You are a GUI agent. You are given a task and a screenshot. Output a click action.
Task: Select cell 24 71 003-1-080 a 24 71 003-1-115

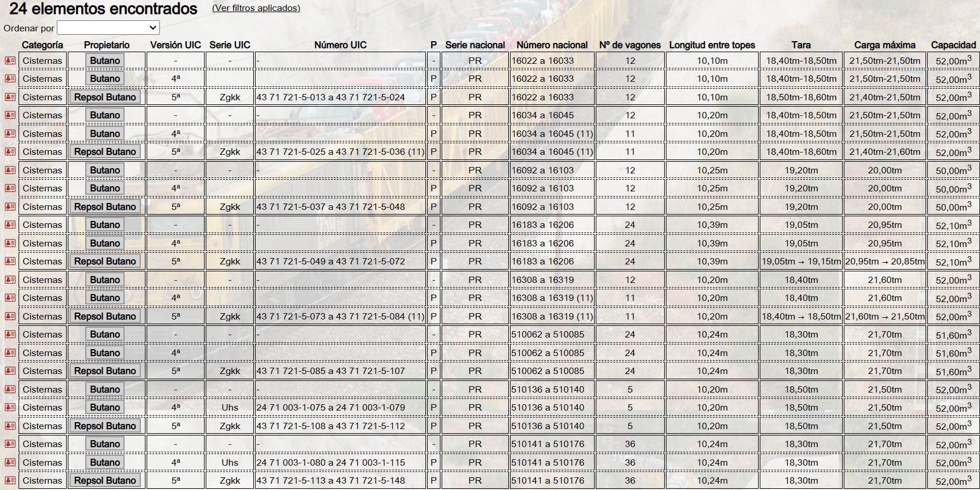[x=340, y=462]
